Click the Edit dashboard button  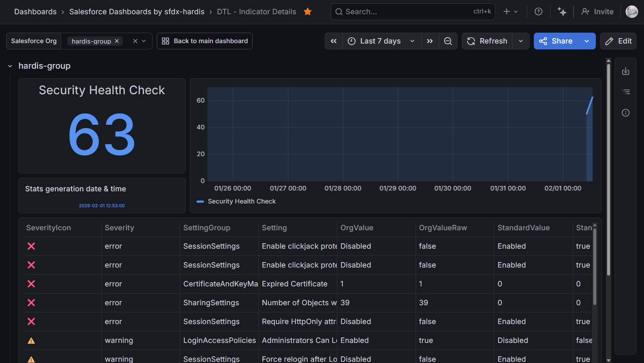click(x=618, y=41)
